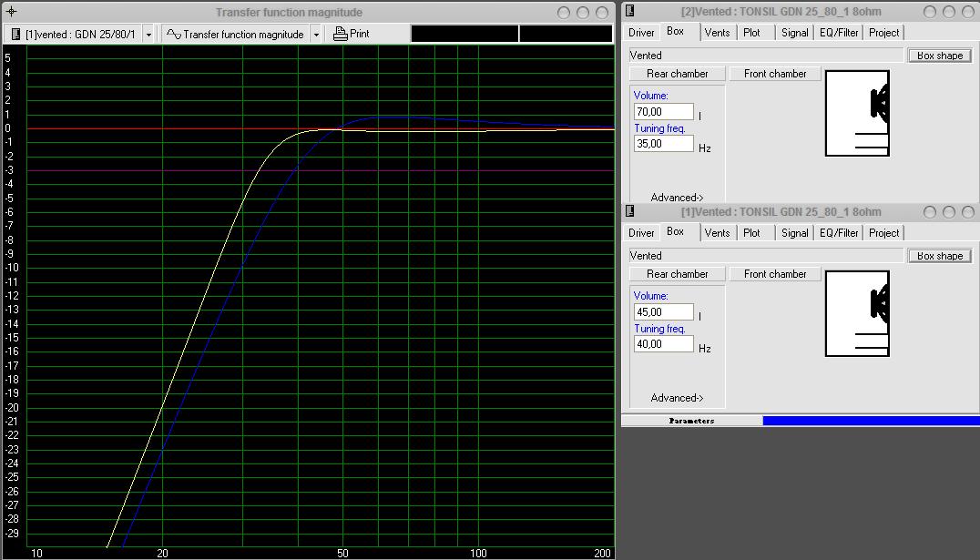Go to the Plot tab in project [1]

tap(751, 232)
